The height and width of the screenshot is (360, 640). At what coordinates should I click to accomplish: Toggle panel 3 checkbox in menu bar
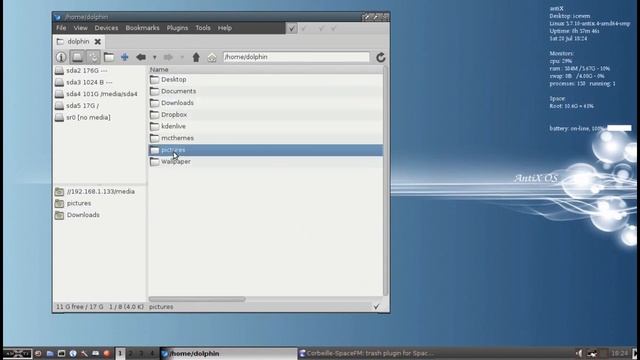click(321, 28)
